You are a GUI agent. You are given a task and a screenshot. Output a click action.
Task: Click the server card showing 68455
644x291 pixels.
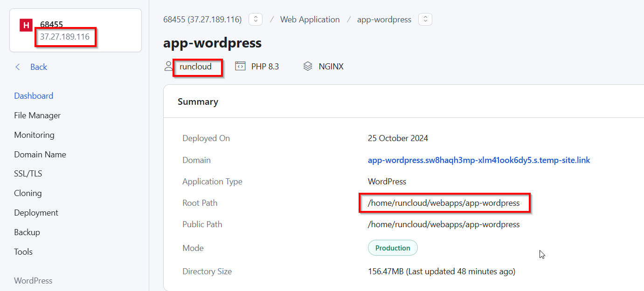[x=76, y=30]
